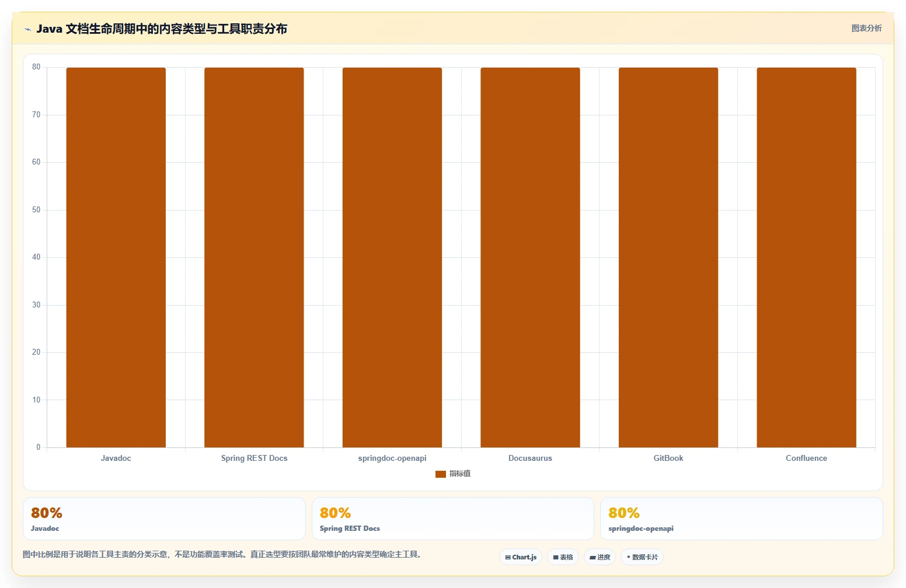Click the Javadoc bar in chart
906x588 pixels.
tap(116, 257)
